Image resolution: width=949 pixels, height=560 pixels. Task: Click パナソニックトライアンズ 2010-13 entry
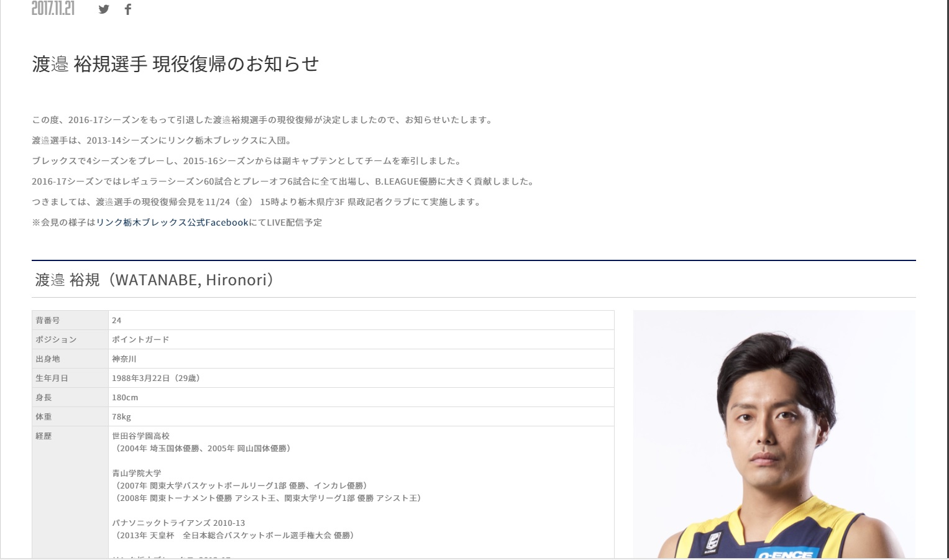178,523
